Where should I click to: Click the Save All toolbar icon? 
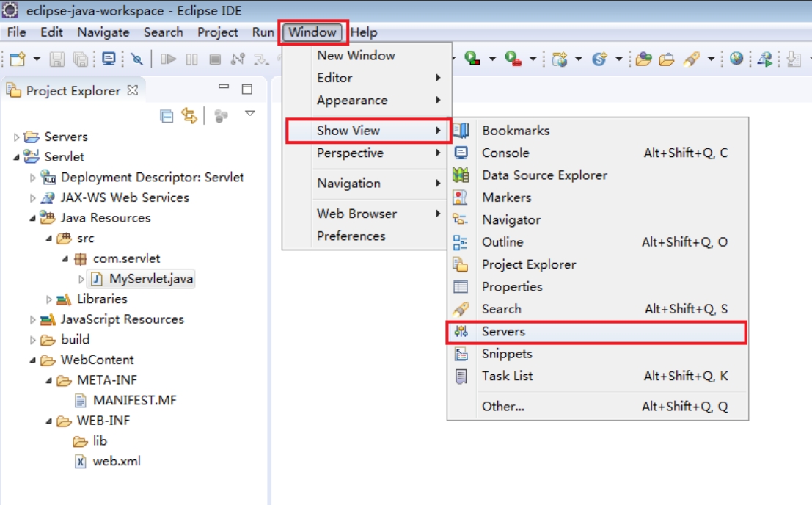pos(80,59)
